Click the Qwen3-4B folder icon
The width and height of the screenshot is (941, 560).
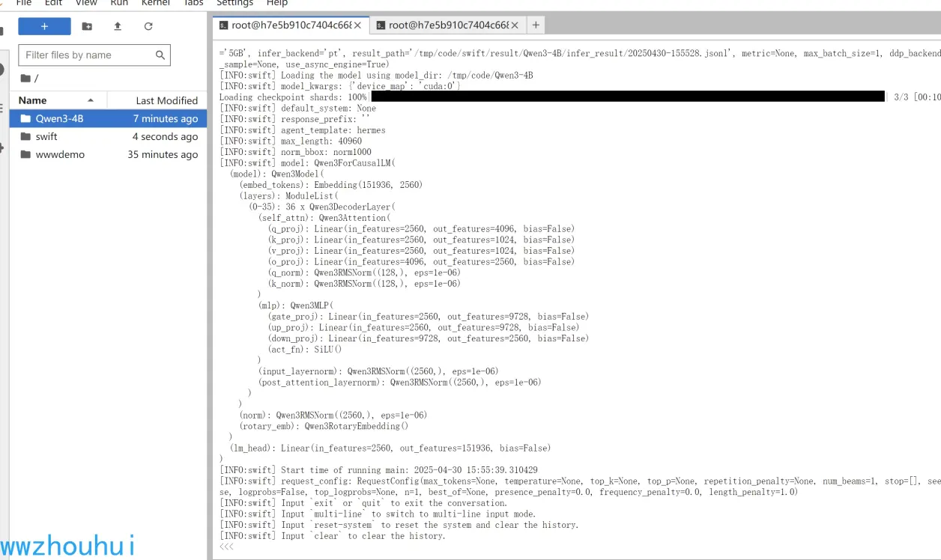click(x=26, y=118)
